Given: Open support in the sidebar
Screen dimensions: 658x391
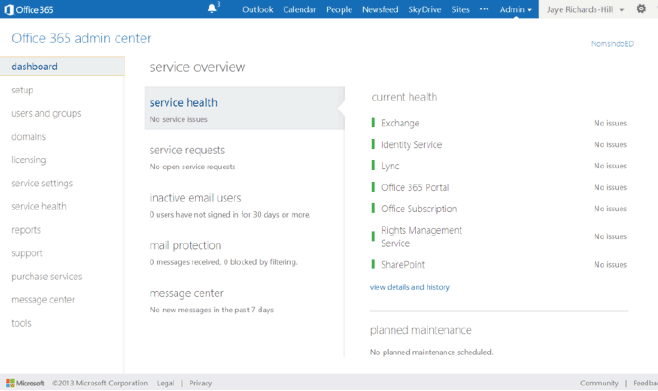Looking at the screenshot, I should [27, 253].
